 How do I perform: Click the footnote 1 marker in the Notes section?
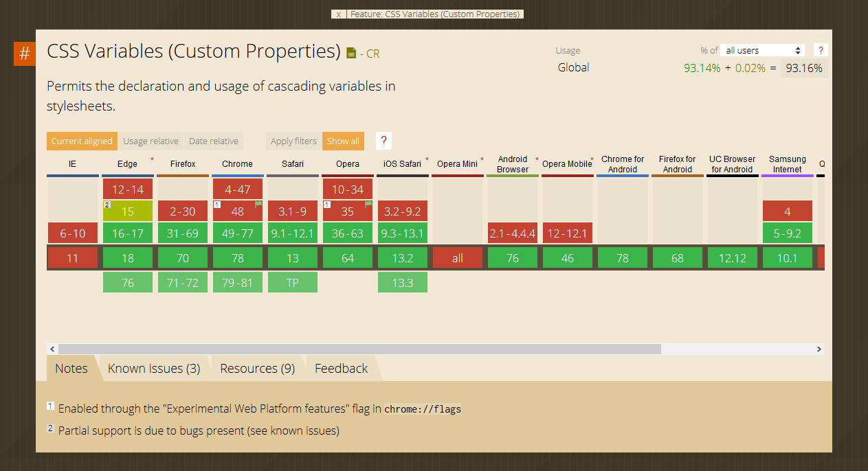pyautogui.click(x=50, y=405)
